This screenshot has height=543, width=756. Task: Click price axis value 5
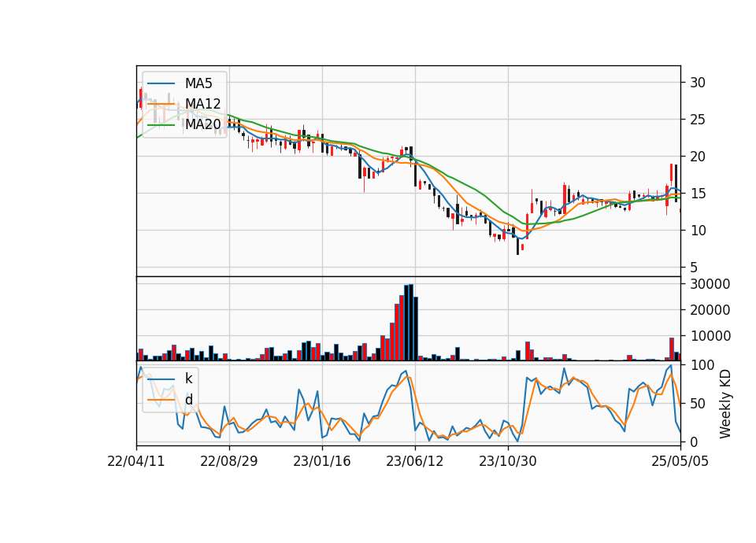694,268
